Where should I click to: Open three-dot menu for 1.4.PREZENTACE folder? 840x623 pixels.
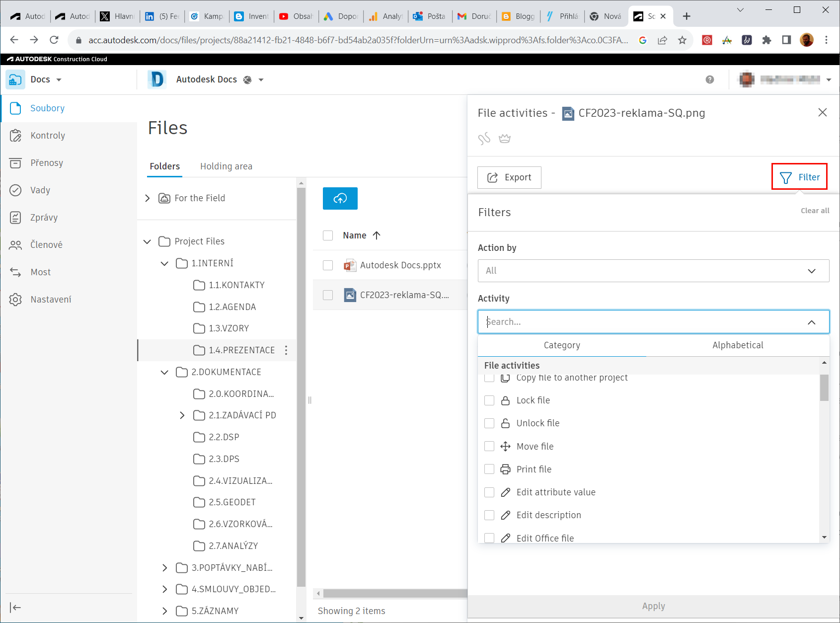pyautogui.click(x=286, y=350)
